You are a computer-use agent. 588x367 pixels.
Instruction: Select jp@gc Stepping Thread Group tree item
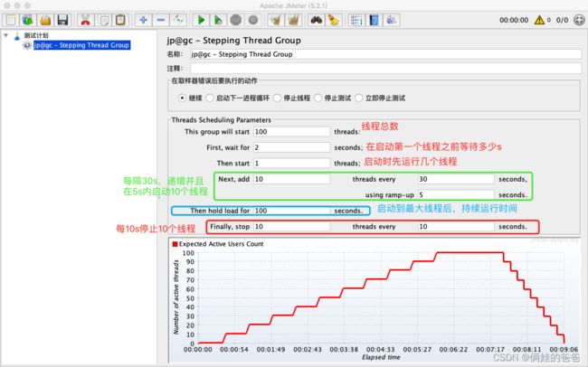(81, 45)
